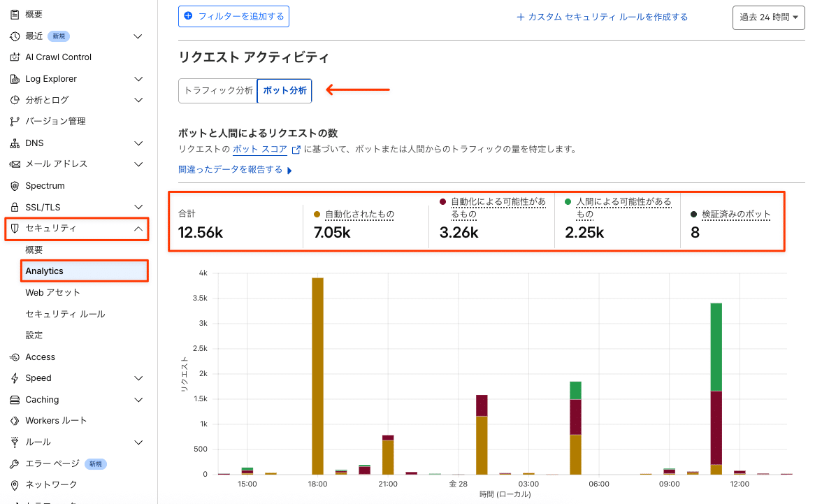Image resolution: width=822 pixels, height=504 pixels.
Task: Click the フィルターを追加する button
Action: (233, 17)
